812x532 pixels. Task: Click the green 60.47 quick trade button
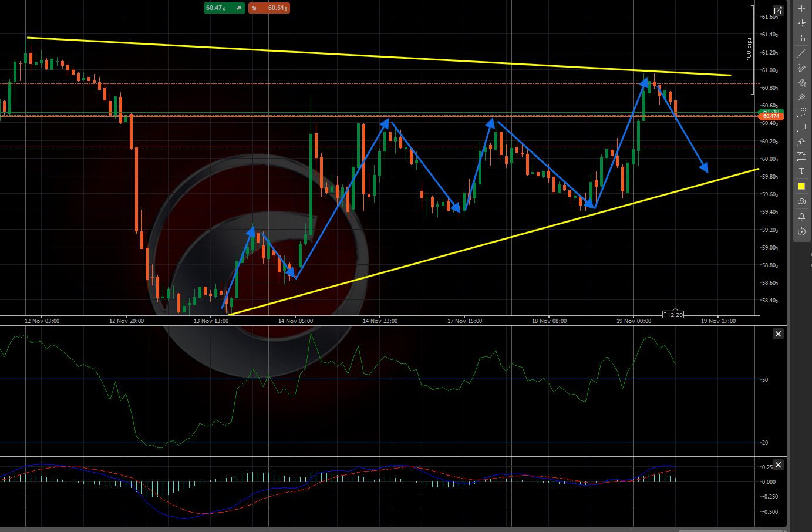(x=224, y=8)
